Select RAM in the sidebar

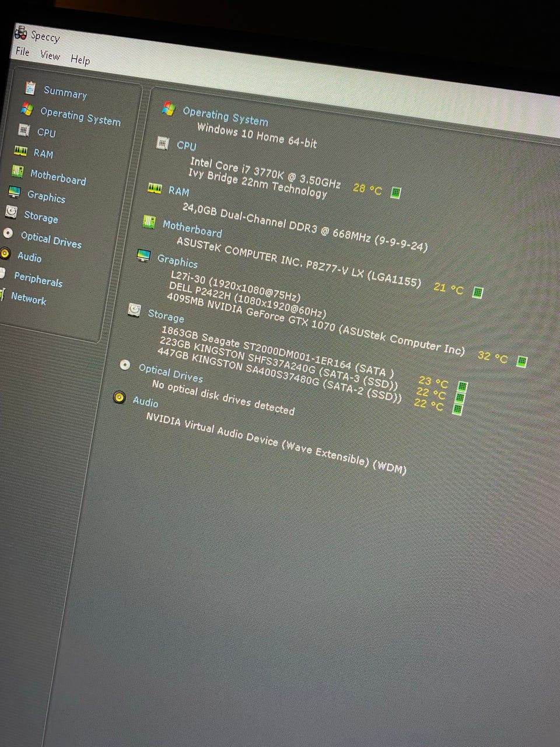[43, 153]
